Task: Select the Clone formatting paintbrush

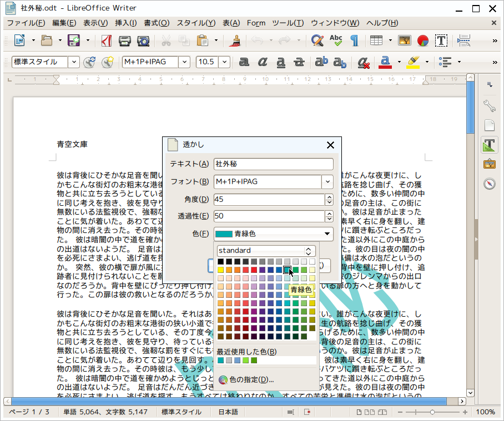Action: (235, 41)
